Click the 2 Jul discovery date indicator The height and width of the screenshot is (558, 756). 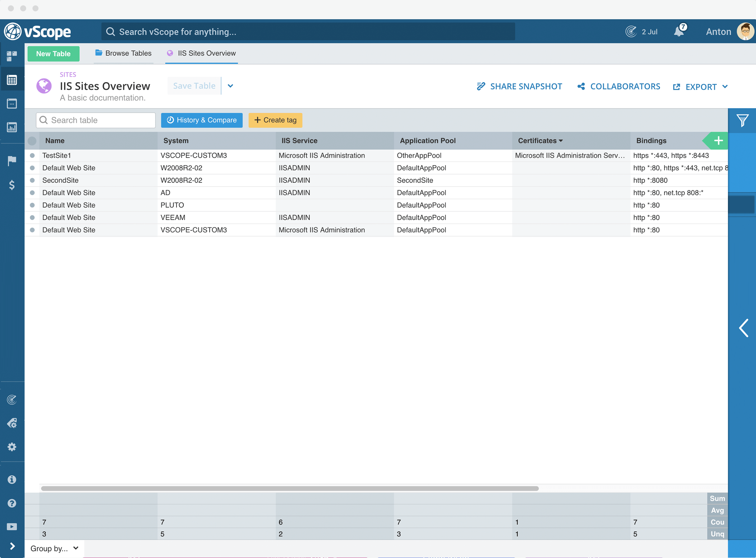pos(641,32)
